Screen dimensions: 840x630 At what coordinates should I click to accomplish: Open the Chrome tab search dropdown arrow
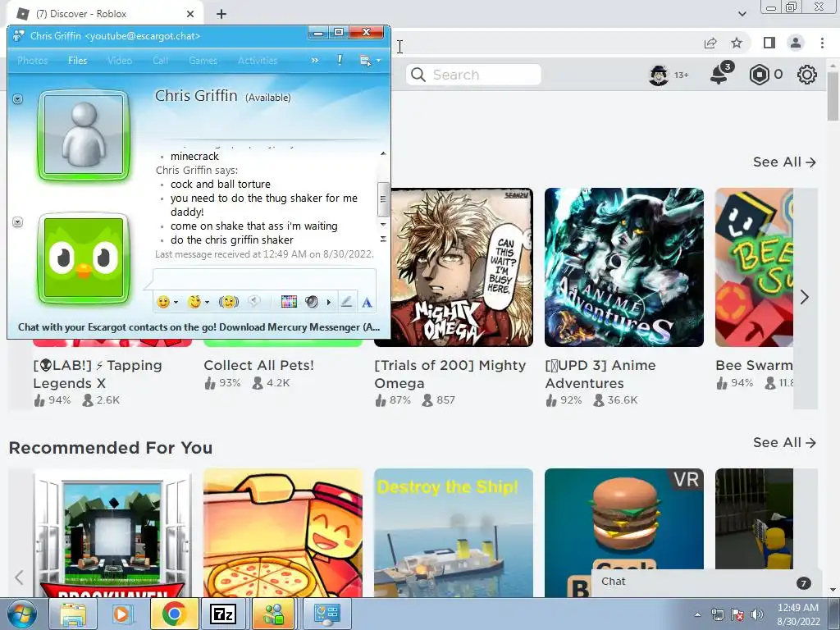pyautogui.click(x=742, y=14)
